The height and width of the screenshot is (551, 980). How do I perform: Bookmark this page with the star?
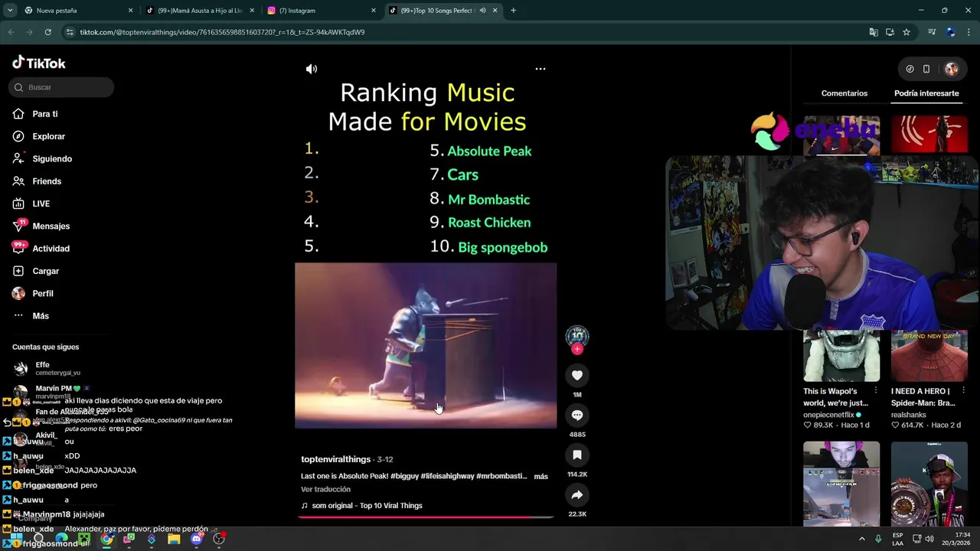906,32
